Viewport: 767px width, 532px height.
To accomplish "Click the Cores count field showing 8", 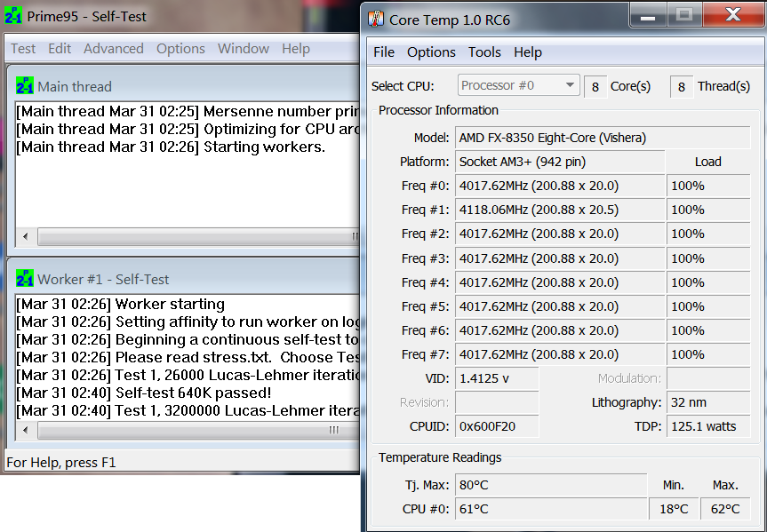I will pyautogui.click(x=595, y=87).
